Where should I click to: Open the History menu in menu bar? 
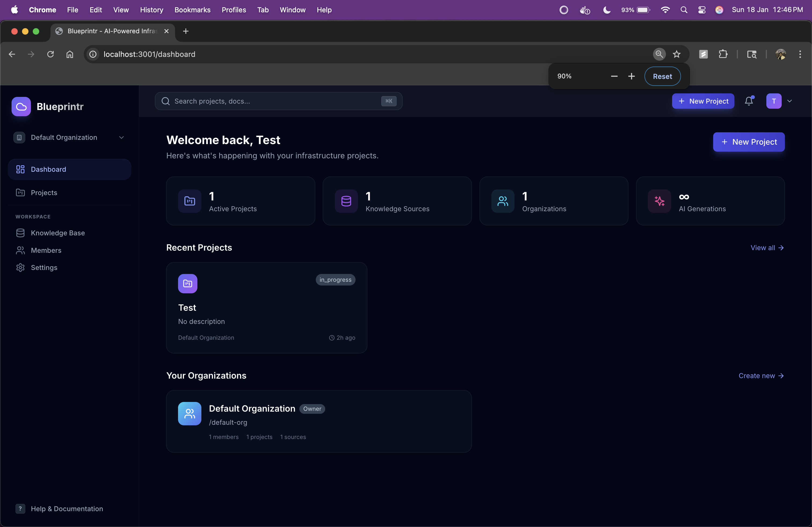click(151, 10)
